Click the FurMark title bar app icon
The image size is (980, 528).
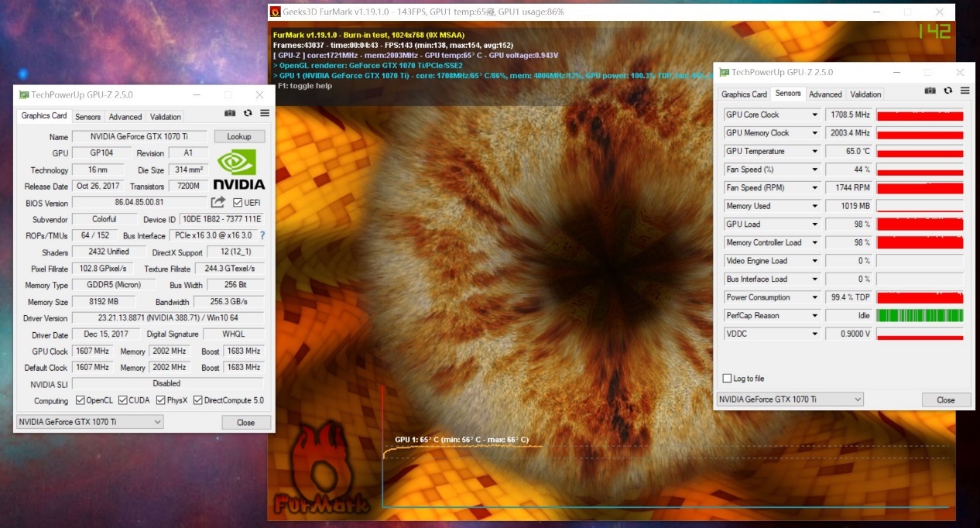(275, 12)
